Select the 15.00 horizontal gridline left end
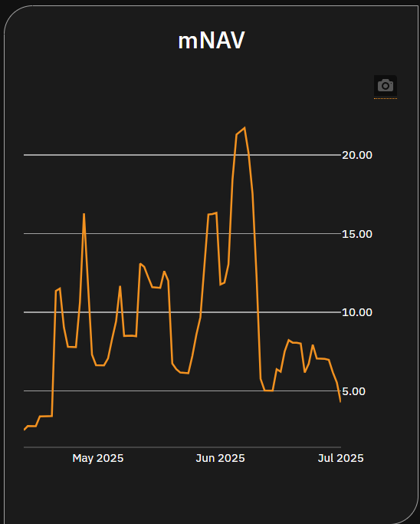 coord(25,233)
